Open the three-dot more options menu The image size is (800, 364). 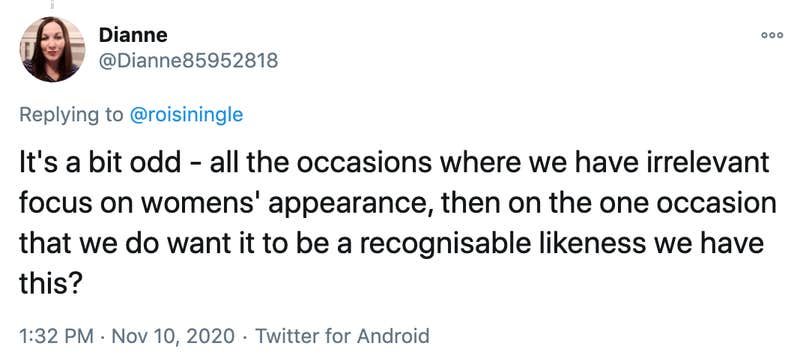(771, 36)
